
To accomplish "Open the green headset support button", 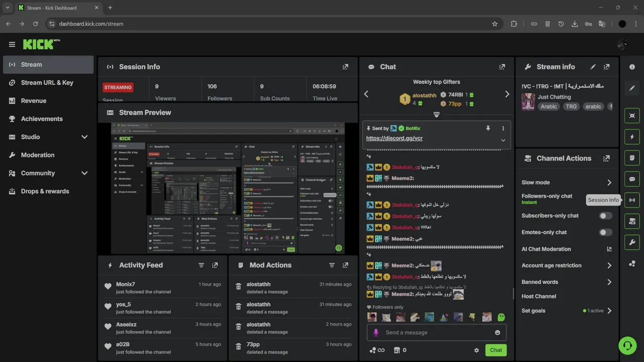I will (x=627, y=345).
